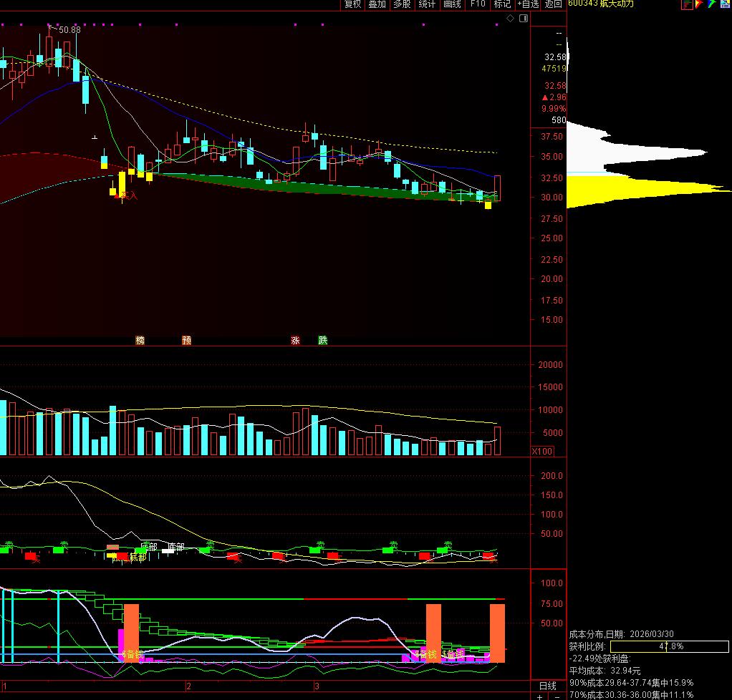Click the 跌 marker icon
Screen dimensions: 732x700
click(x=323, y=340)
